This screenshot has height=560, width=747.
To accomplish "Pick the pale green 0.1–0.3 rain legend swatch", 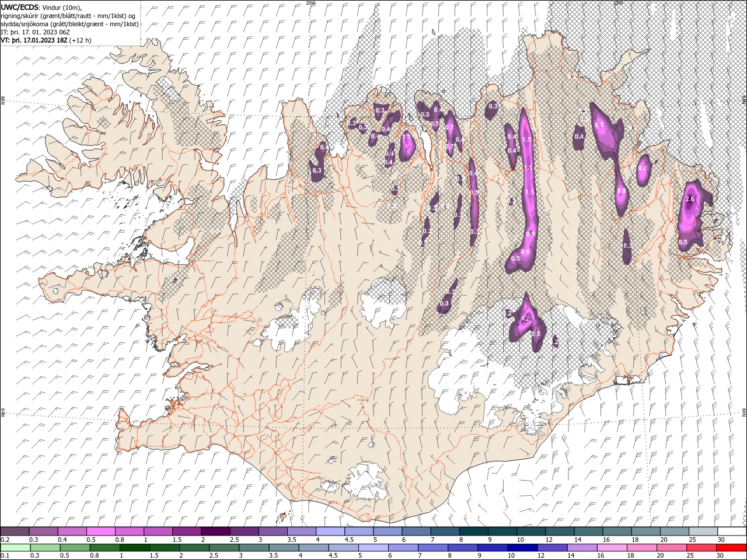I will coord(15,548).
